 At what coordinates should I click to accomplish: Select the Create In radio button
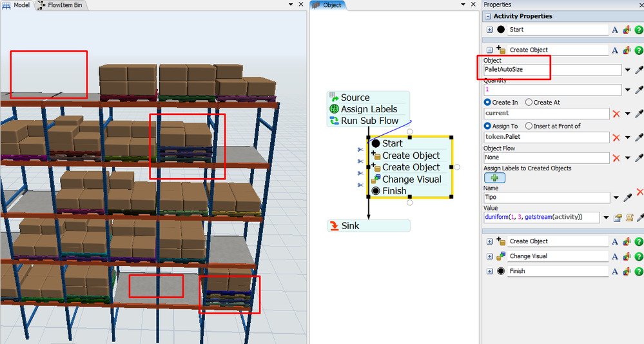487,103
